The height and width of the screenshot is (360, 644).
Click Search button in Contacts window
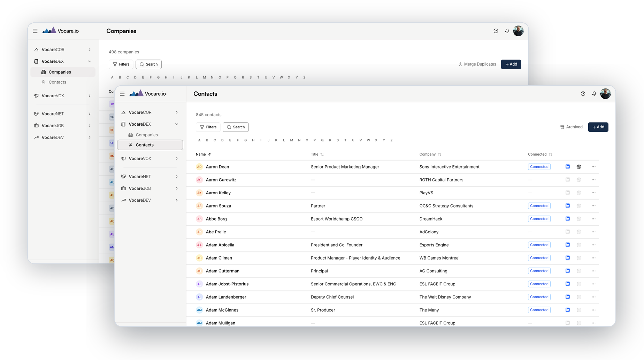(x=236, y=127)
